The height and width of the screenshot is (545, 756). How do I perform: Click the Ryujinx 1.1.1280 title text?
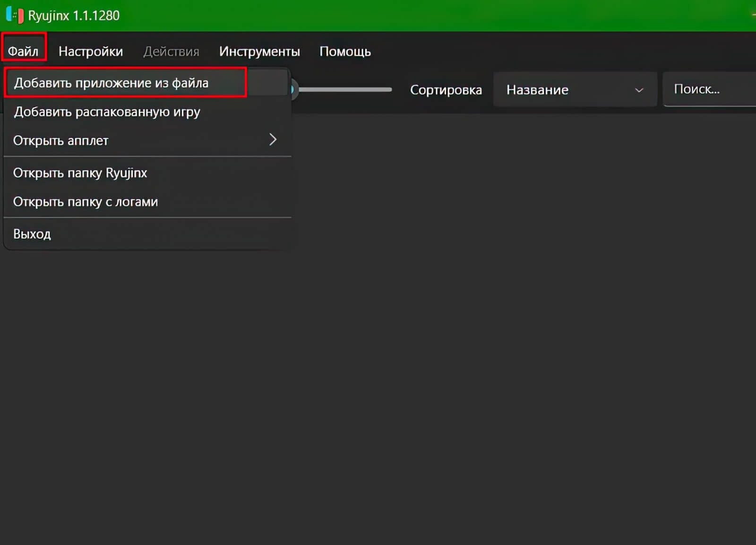(74, 16)
